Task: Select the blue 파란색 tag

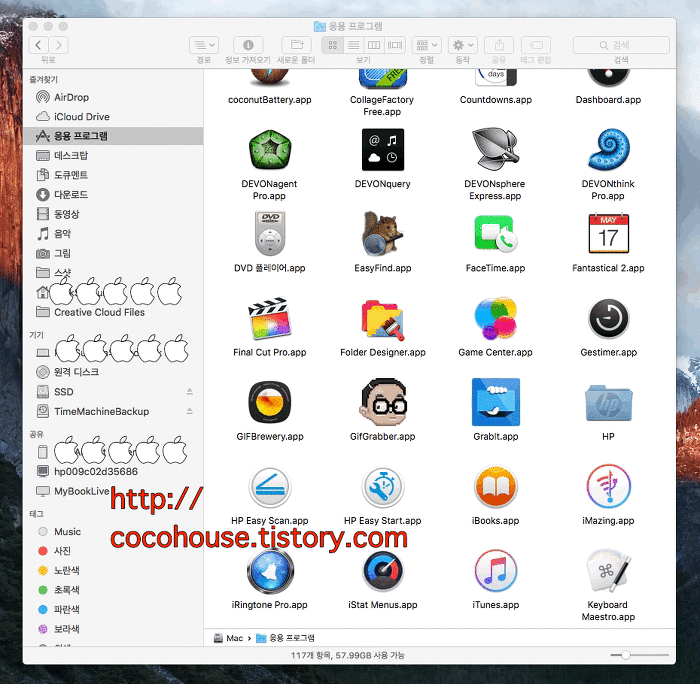Action: pyautogui.click(x=113, y=609)
